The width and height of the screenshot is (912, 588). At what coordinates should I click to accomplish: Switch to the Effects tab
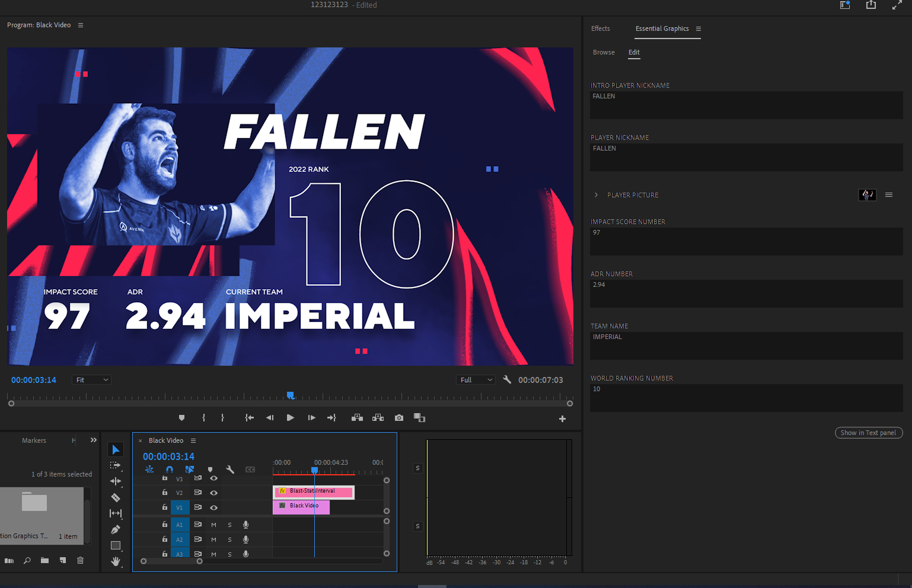[600, 28]
